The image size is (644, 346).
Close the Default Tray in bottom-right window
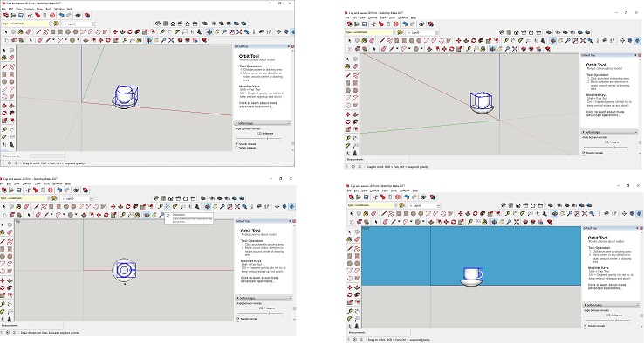click(x=641, y=228)
